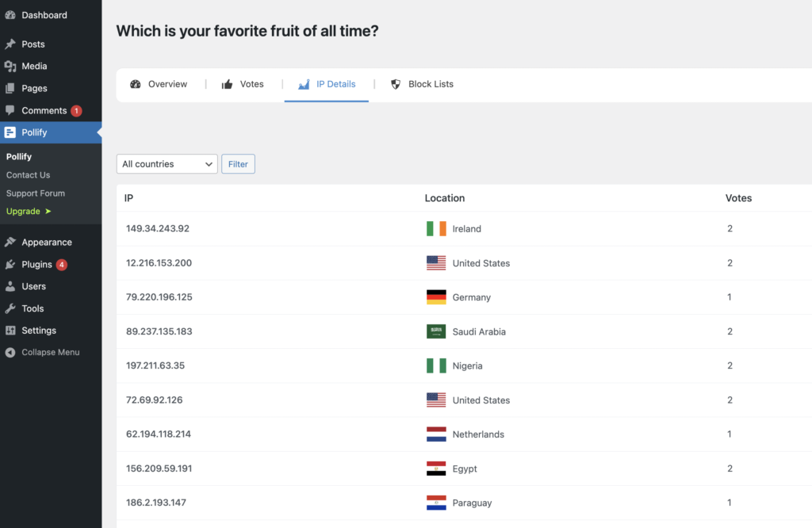Click the Collapse Menu arrow icon
This screenshot has width=812, height=528.
(x=10, y=353)
